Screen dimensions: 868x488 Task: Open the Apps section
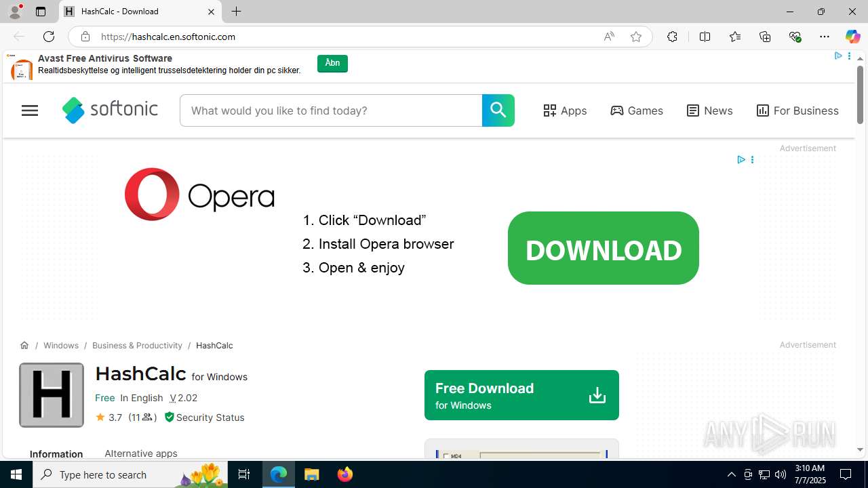565,110
